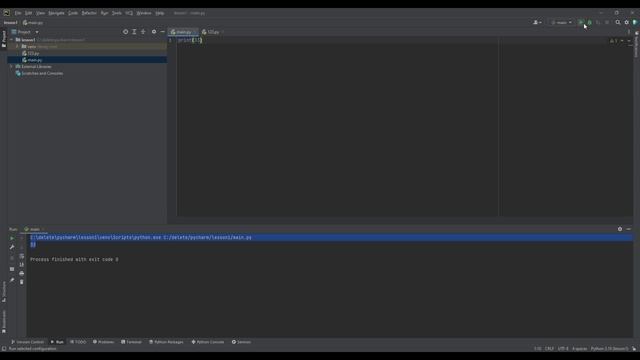Open the TODO tool window
This screenshot has height=360, width=640.
78,342
